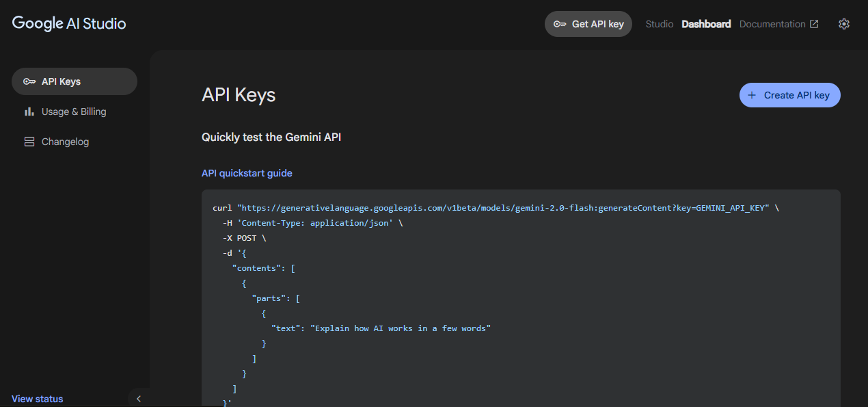868x407 pixels.
Task: Click the View status link
Action: pyautogui.click(x=38, y=399)
